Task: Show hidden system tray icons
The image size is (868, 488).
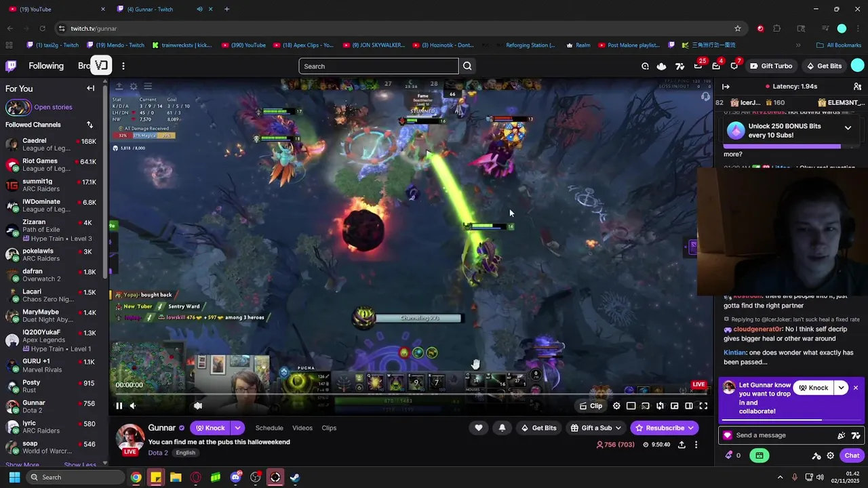Action: pos(780,477)
